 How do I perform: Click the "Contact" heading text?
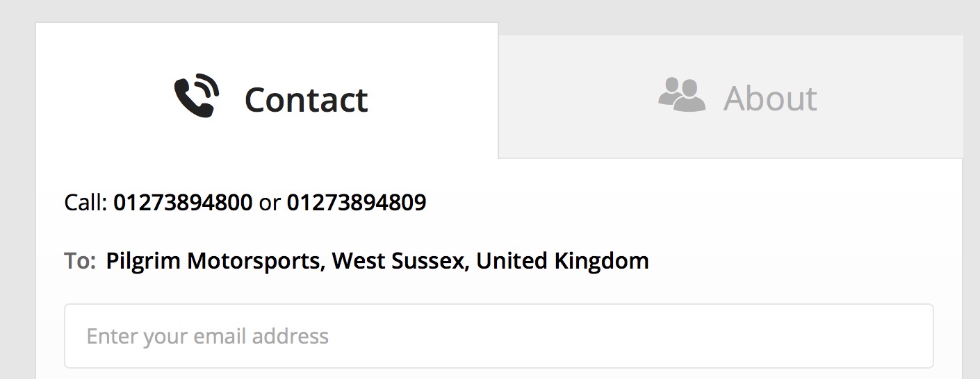[x=306, y=99]
